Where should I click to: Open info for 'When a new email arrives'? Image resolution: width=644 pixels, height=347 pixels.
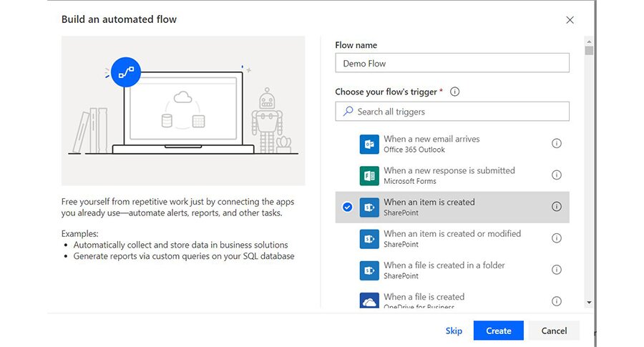pyautogui.click(x=557, y=143)
